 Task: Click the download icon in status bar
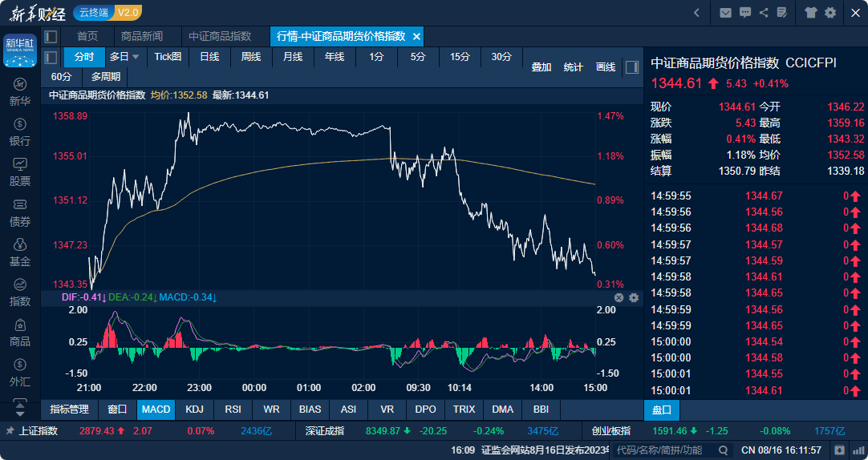click(840, 450)
